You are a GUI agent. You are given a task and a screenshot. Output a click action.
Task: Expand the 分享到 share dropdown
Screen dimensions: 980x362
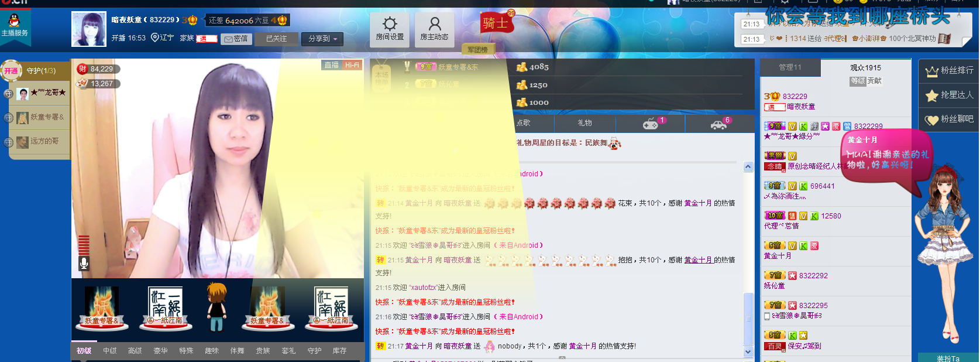coord(322,39)
